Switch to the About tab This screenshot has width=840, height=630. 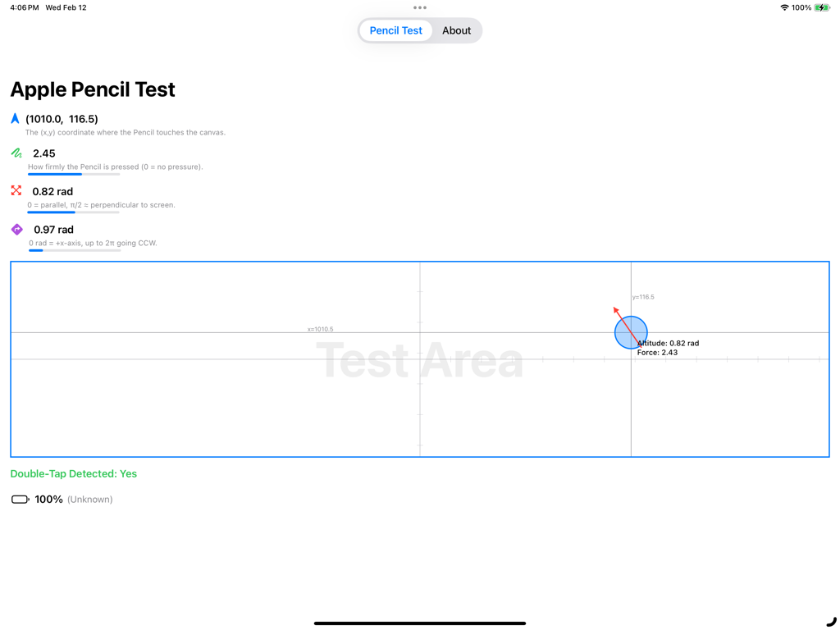456,30
